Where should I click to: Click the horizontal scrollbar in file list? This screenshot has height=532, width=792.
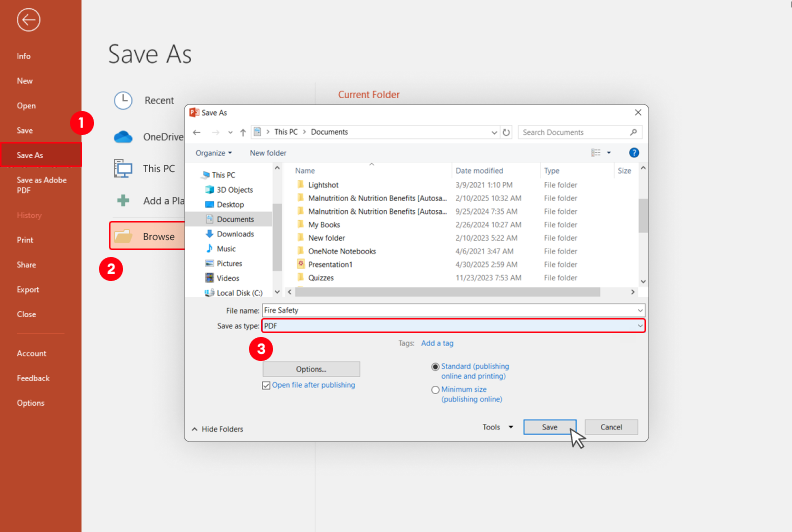[x=447, y=292]
